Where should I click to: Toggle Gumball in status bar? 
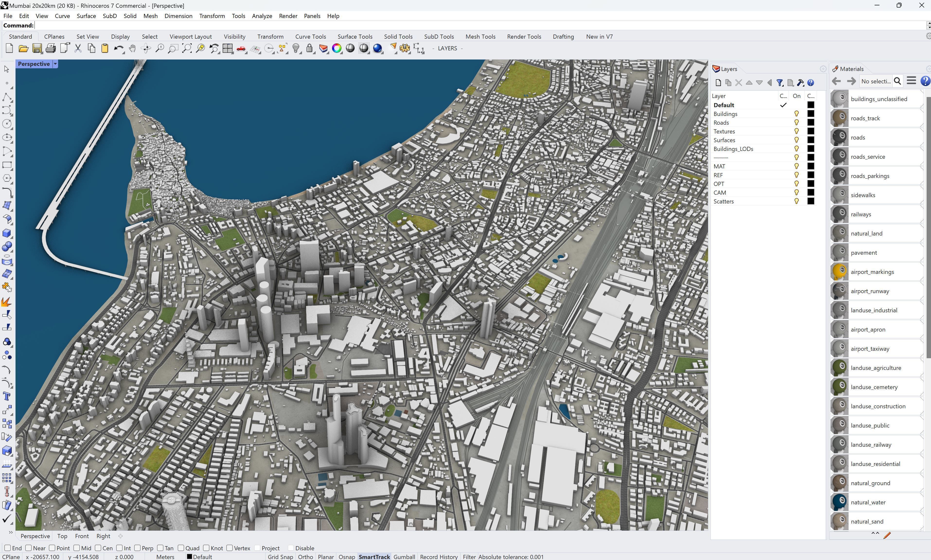click(404, 557)
